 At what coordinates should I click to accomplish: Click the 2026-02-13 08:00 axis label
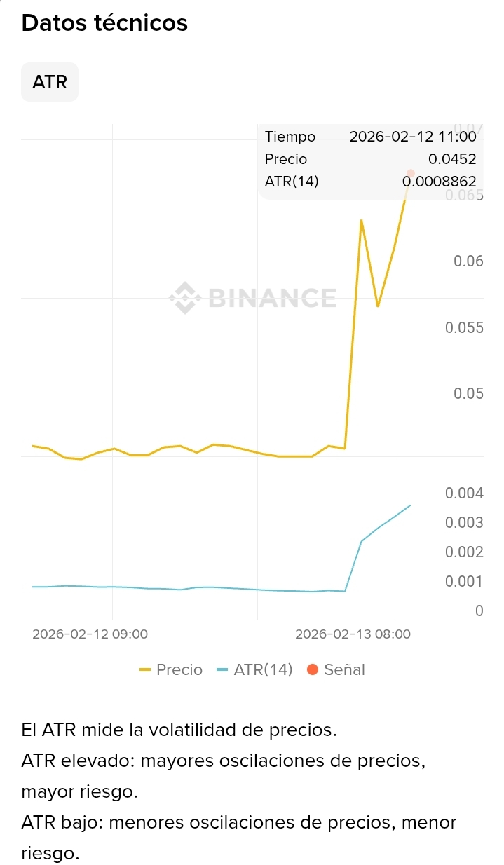tap(353, 634)
